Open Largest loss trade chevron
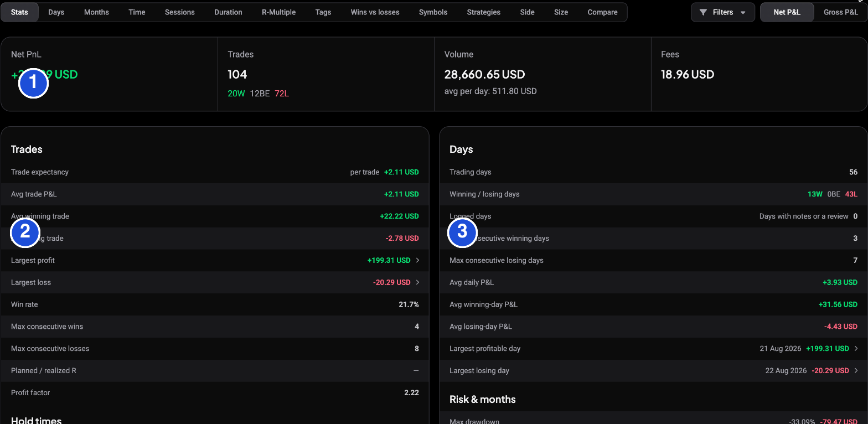The image size is (868, 424). coord(417,282)
